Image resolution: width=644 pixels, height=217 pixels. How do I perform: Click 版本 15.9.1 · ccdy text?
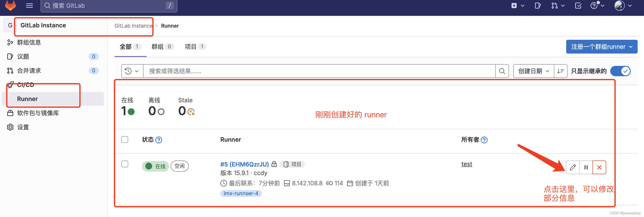(244, 173)
